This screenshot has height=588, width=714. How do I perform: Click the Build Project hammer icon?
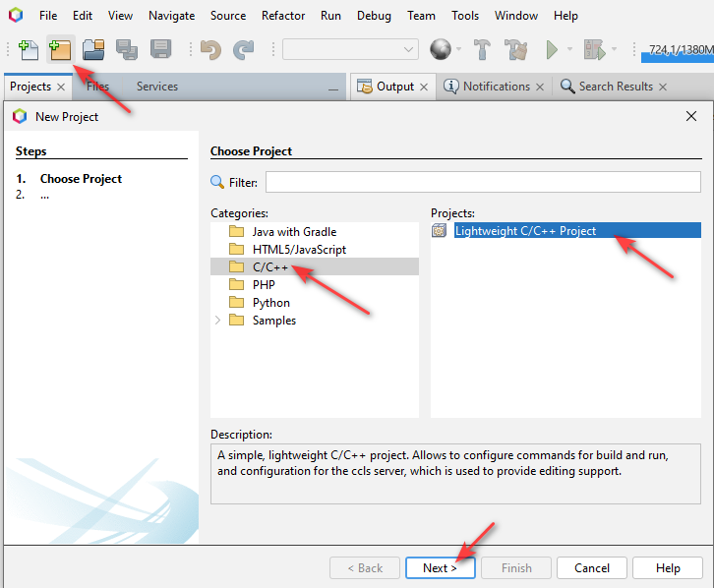click(482, 49)
